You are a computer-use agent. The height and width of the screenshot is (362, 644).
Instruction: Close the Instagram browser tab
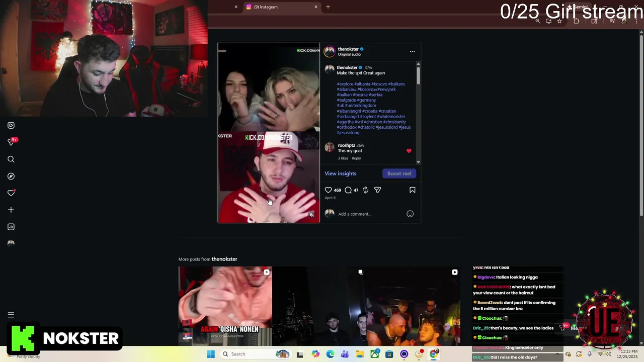point(316,7)
